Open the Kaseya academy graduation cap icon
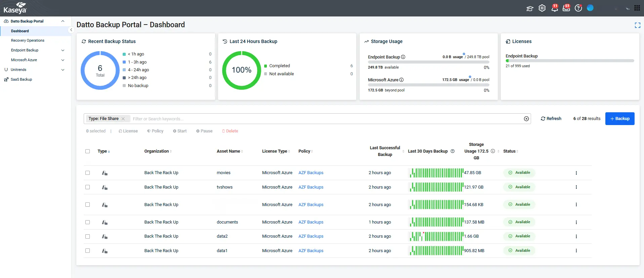The height and width of the screenshot is (278, 644). [x=530, y=8]
